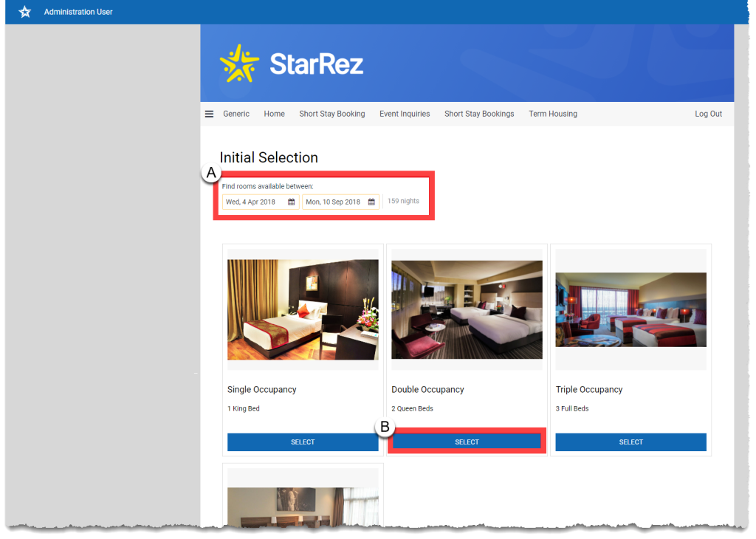Open the Short Stay Booking page
The image size is (756, 539).
click(331, 114)
